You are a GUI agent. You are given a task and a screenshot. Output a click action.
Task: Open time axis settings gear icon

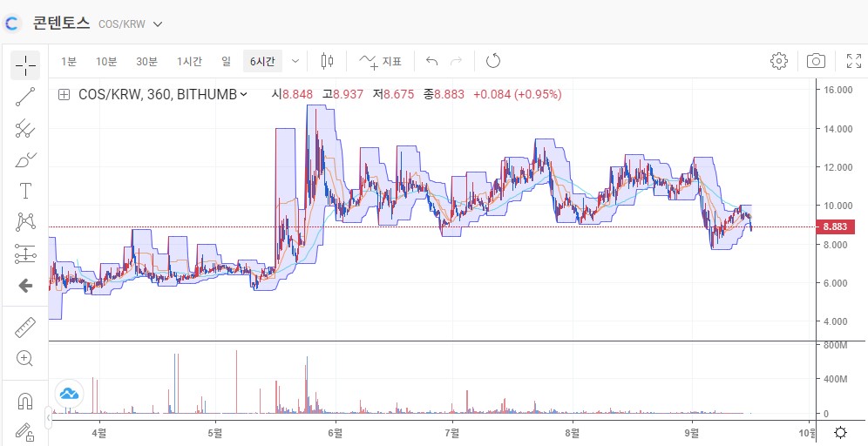(840, 432)
